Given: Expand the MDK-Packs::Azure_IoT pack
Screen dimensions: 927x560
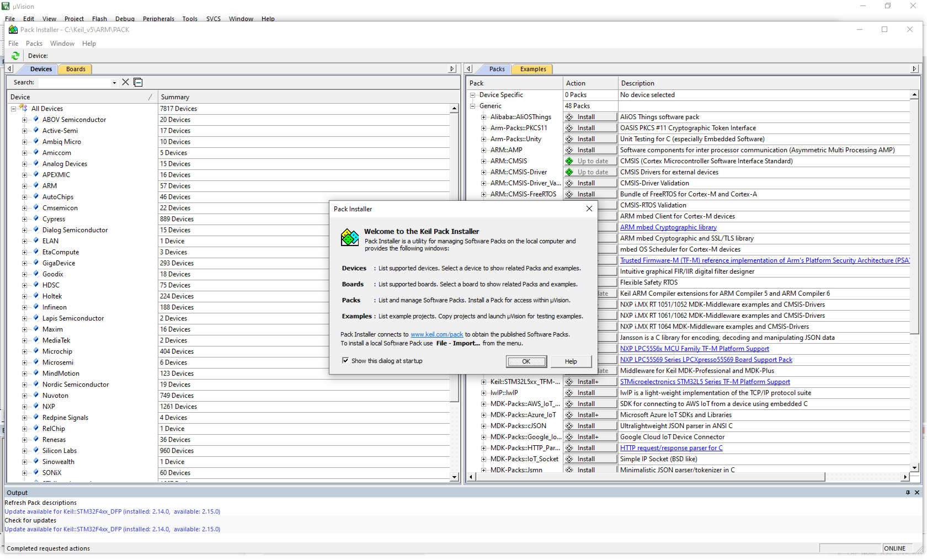Looking at the screenshot, I should (483, 415).
